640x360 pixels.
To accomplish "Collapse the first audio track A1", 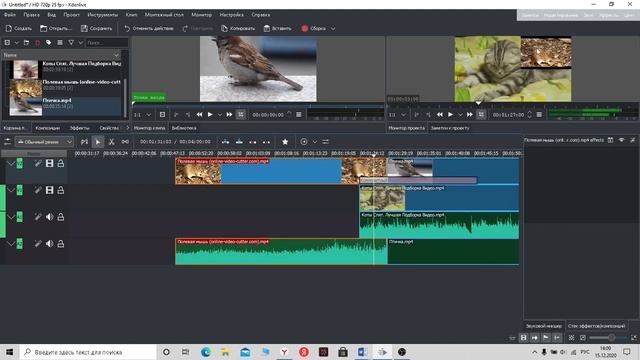I will point(11,217).
